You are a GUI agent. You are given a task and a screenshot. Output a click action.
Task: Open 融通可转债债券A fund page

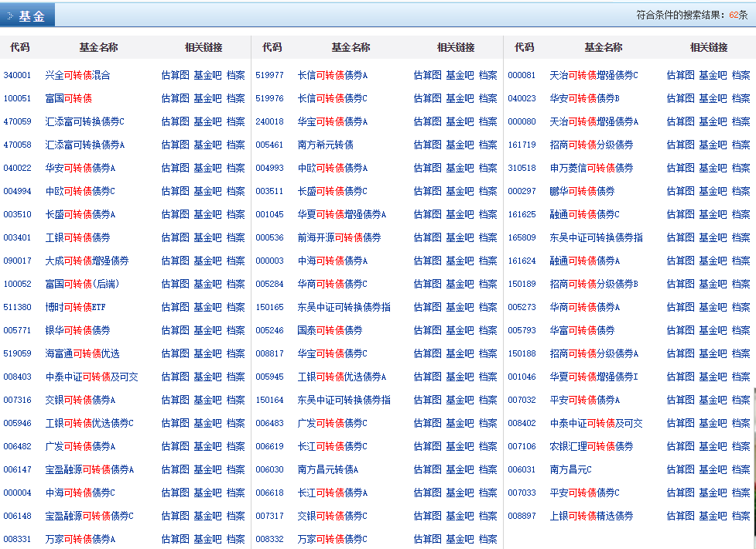pyautogui.click(x=585, y=261)
